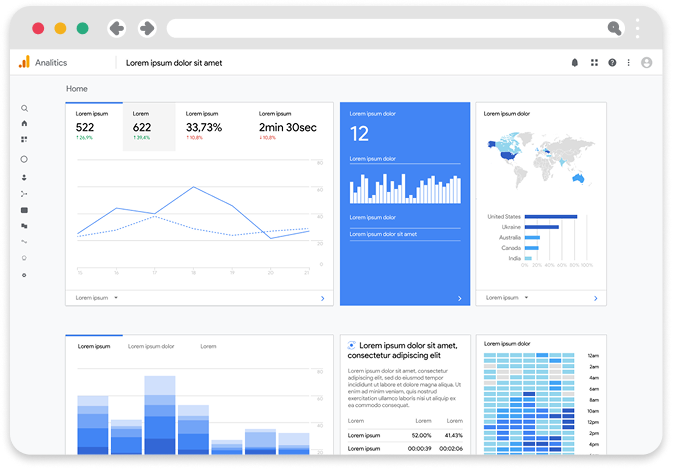The image size is (673, 469).
Task: Select the 33,73% metric tab
Action: (x=204, y=126)
